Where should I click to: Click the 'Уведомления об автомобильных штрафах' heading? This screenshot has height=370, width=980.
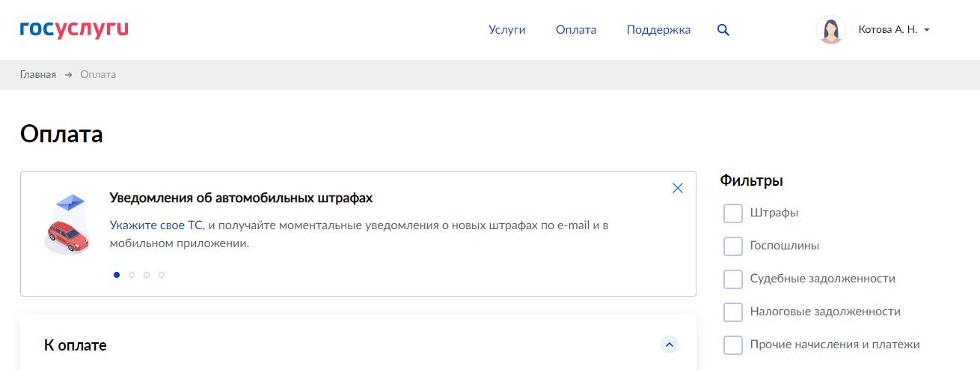click(241, 198)
